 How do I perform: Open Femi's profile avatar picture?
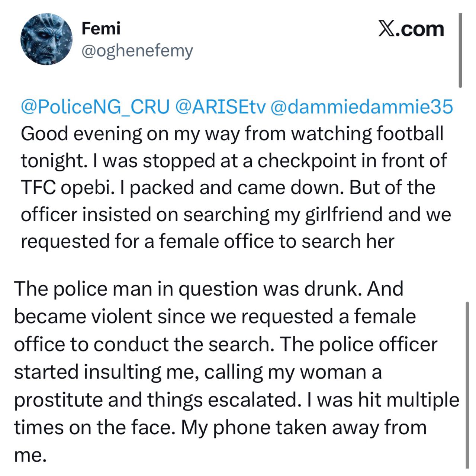[46, 39]
